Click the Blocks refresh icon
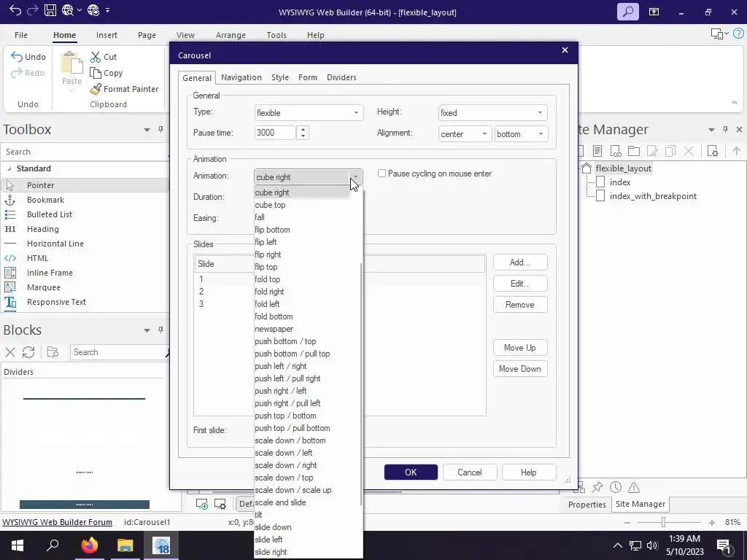 coord(28,352)
